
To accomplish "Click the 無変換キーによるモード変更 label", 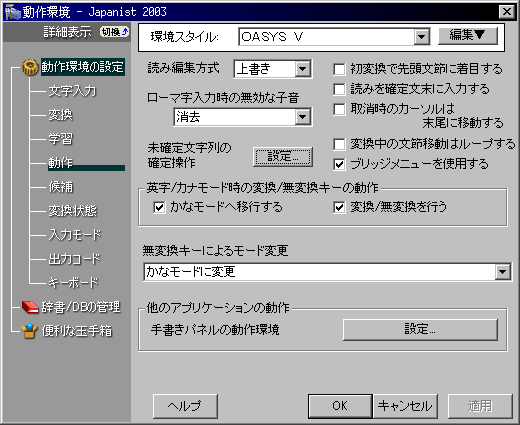I will point(215,250).
